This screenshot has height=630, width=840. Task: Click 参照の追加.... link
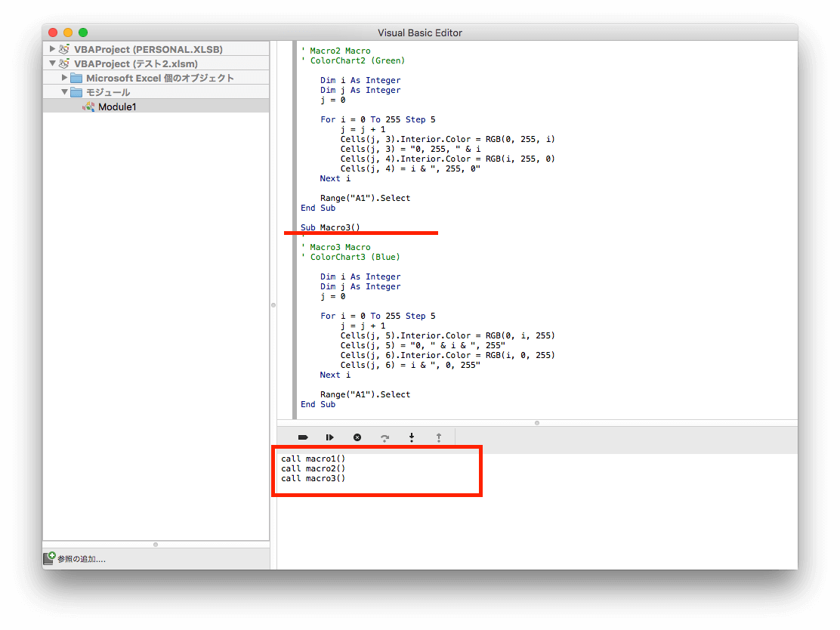click(x=82, y=559)
